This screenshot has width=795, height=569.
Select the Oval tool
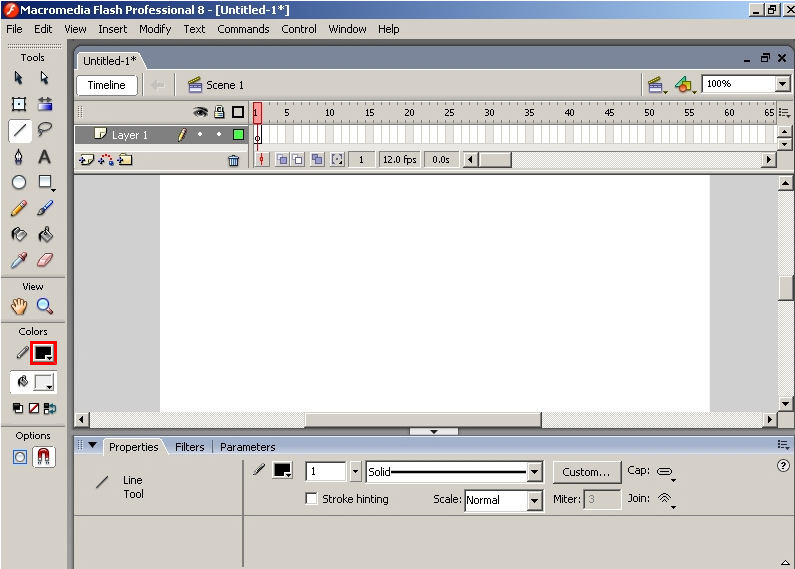(19, 183)
